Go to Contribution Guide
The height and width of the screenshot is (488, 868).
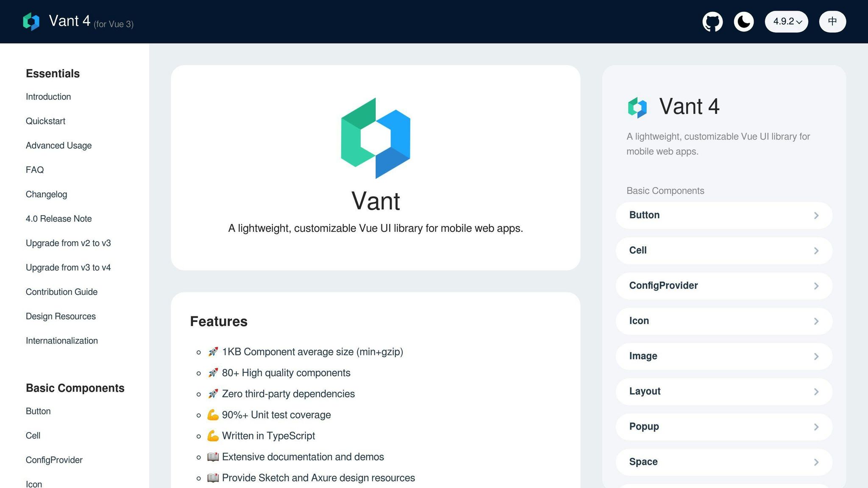[61, 292]
